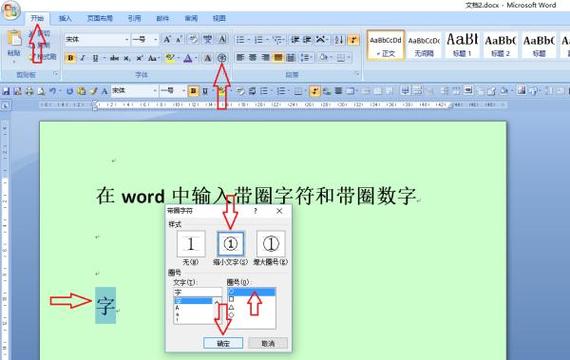This screenshot has width=570, height=360.
Task: Open the ribbon font size dropdown (一号)
Action: tap(156, 39)
